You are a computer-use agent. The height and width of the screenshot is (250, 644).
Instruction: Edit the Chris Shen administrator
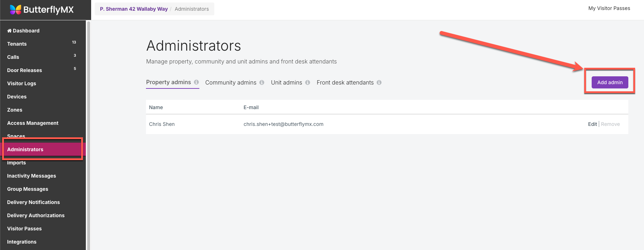592,124
